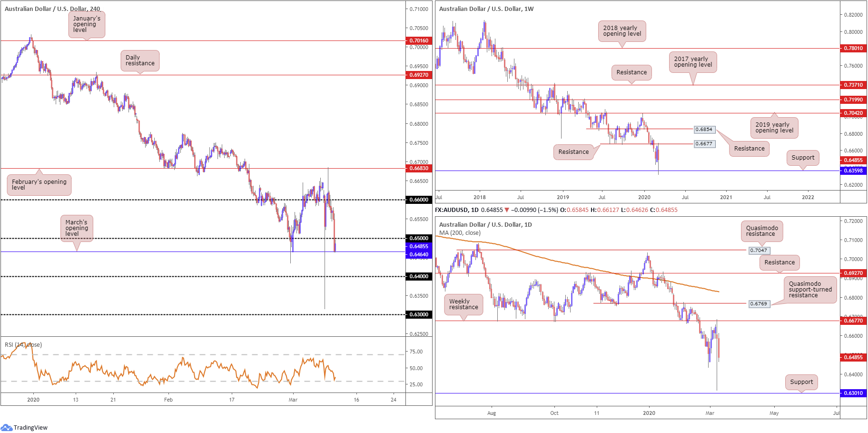Select the 0.66830 price label
The width and height of the screenshot is (868, 433).
tap(419, 168)
